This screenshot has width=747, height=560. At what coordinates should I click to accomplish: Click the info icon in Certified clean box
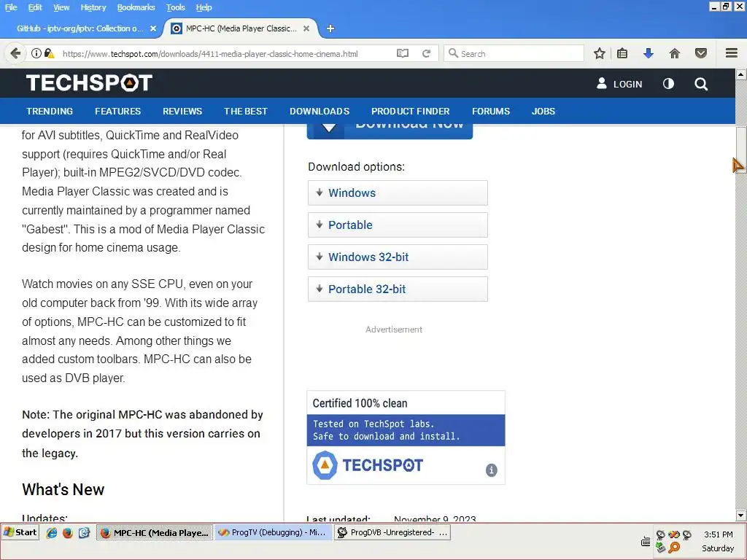(491, 470)
